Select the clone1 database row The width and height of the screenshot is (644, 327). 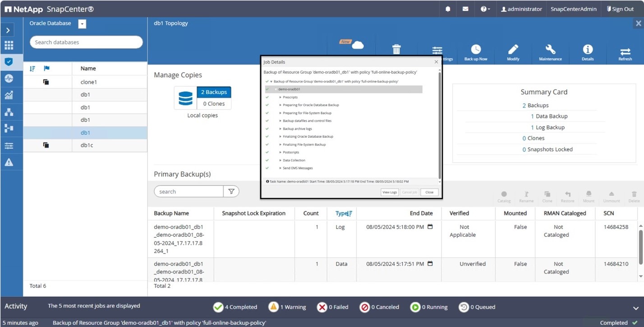pos(85,82)
